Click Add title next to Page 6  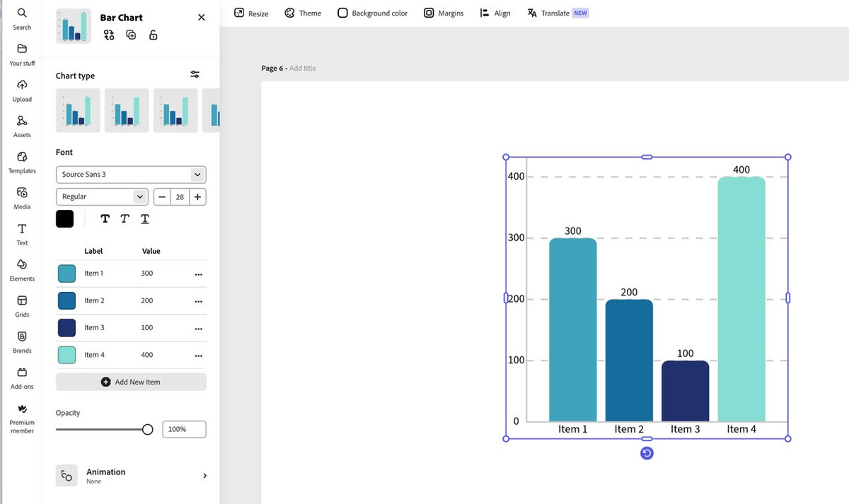[303, 69]
